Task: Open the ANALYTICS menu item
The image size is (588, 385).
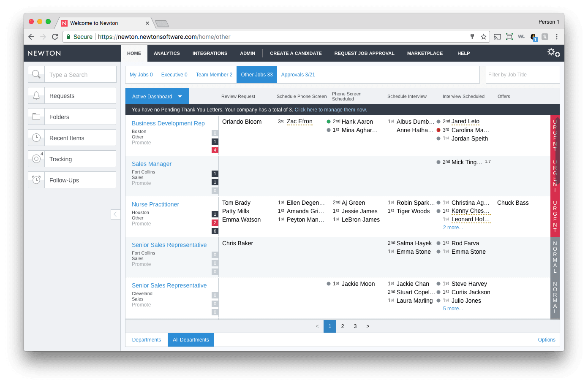Action: pyautogui.click(x=167, y=53)
